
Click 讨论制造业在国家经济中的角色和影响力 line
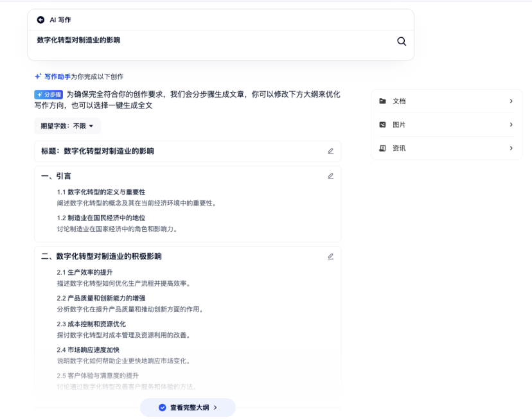coord(117,229)
